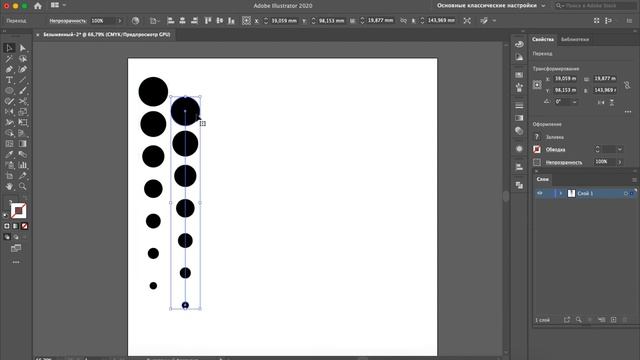
Task: Select the Слои panel tab
Action: tap(542, 179)
